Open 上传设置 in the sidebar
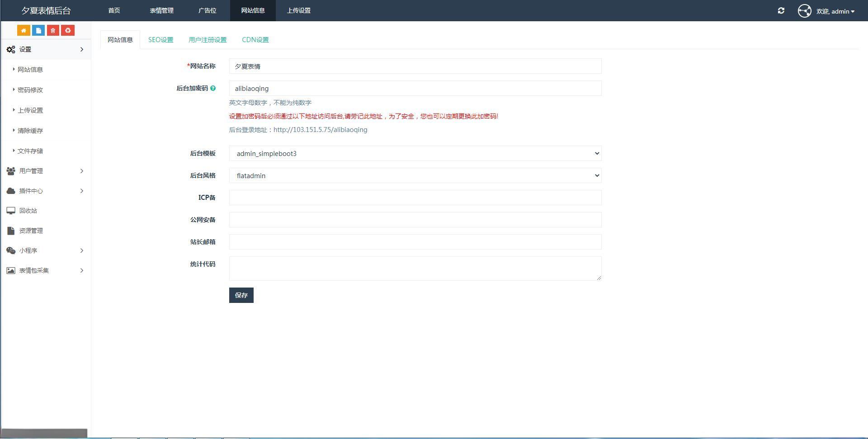868x439 pixels. (x=30, y=110)
